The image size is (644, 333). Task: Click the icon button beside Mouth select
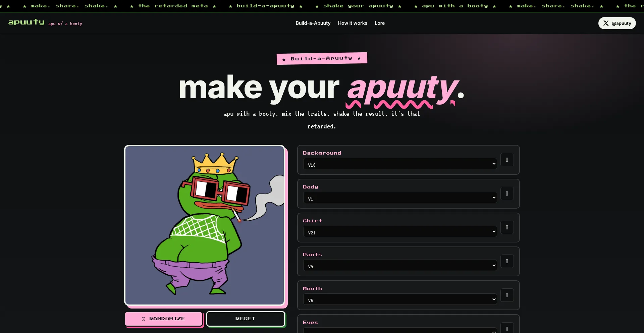pyautogui.click(x=507, y=295)
